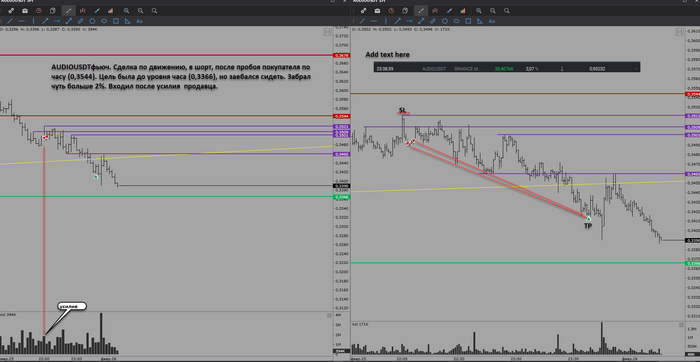The image size is (700, 362).
Task: Select the Russian trade description text block
Action: [180, 77]
